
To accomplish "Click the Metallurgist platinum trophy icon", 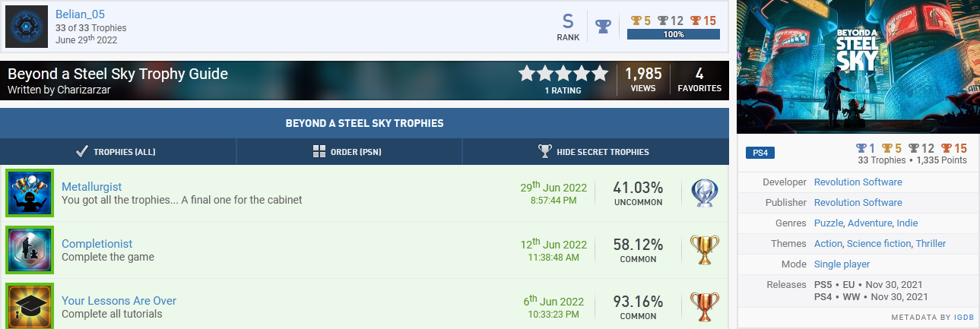I will [x=704, y=193].
